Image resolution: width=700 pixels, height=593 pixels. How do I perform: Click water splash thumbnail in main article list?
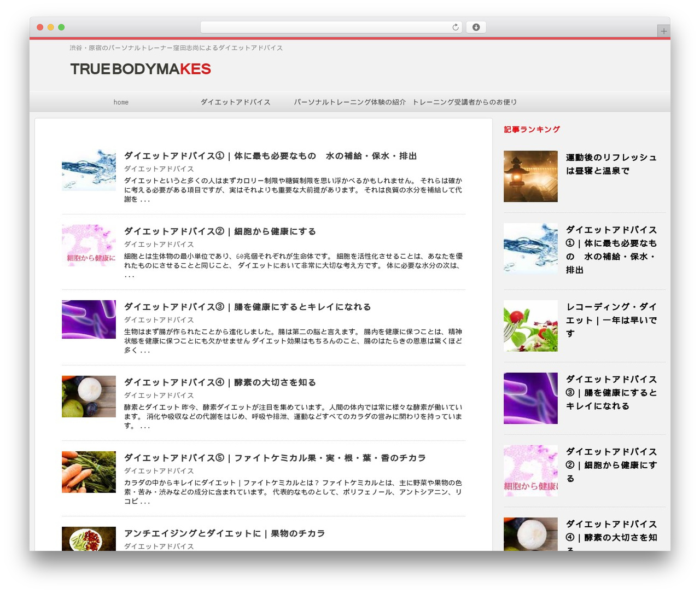tap(89, 170)
